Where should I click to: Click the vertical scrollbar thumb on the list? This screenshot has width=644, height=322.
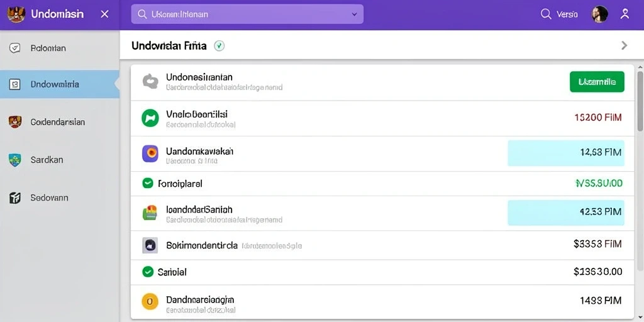click(x=640, y=101)
